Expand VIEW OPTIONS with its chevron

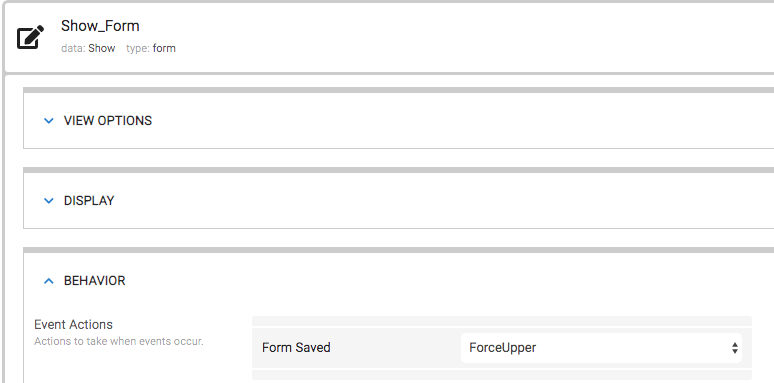point(48,120)
